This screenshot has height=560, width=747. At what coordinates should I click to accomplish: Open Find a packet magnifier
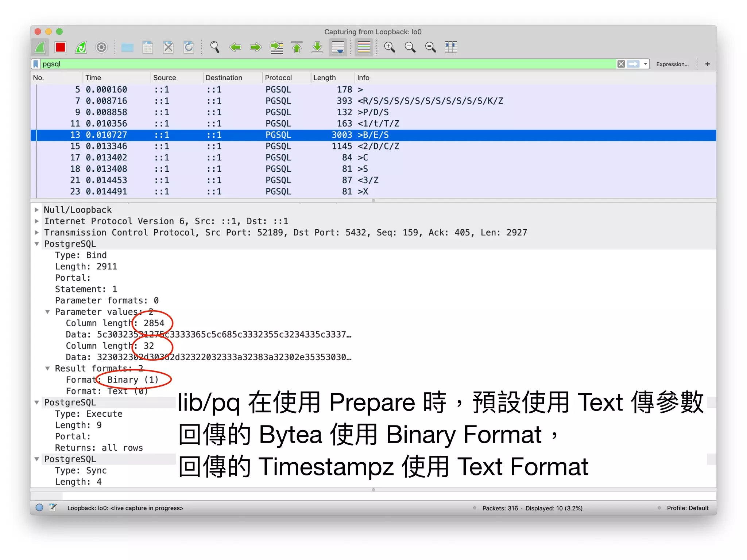(215, 47)
